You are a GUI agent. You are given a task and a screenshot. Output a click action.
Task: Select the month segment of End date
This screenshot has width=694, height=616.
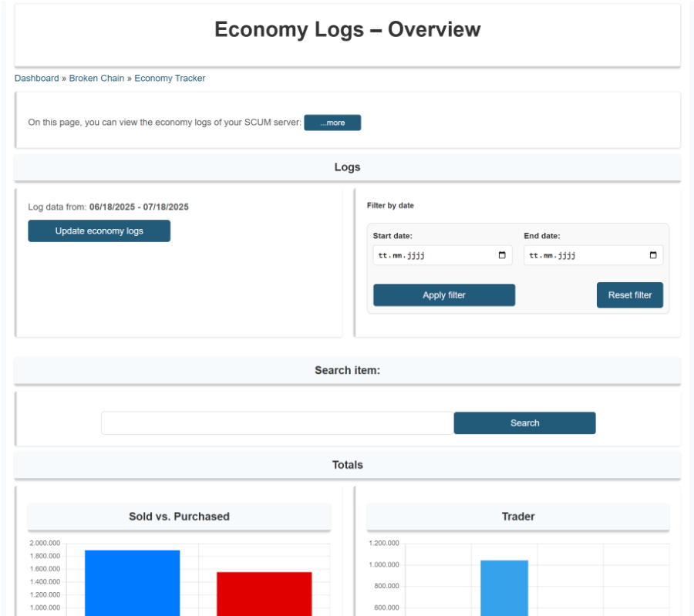tap(550, 256)
